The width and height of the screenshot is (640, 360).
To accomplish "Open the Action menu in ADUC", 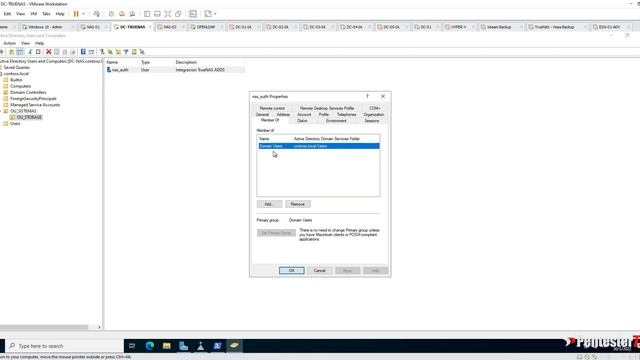I will click(x=9, y=43).
